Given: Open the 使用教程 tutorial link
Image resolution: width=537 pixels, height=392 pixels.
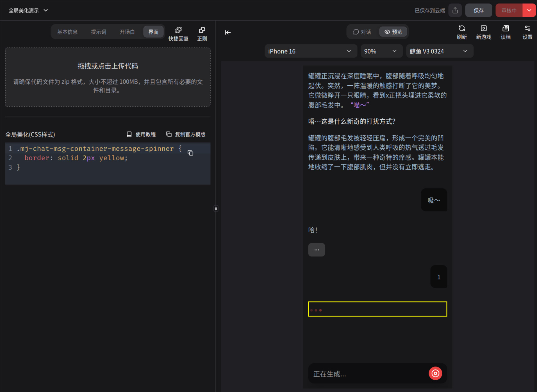Looking at the screenshot, I should [141, 135].
